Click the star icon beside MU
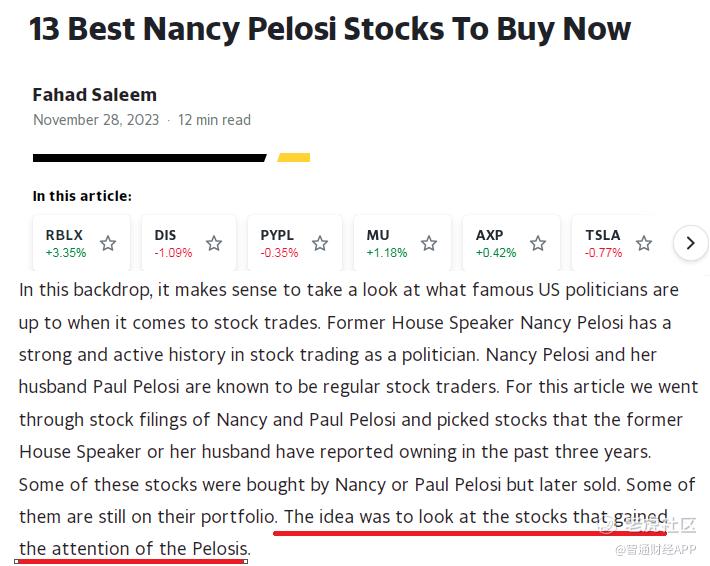 [x=429, y=243]
